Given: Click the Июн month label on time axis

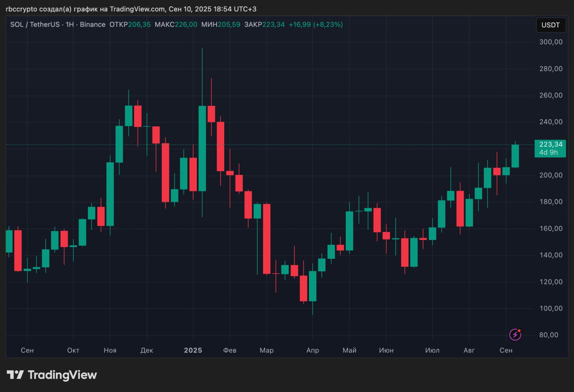Looking at the screenshot, I should pyautogui.click(x=386, y=350).
